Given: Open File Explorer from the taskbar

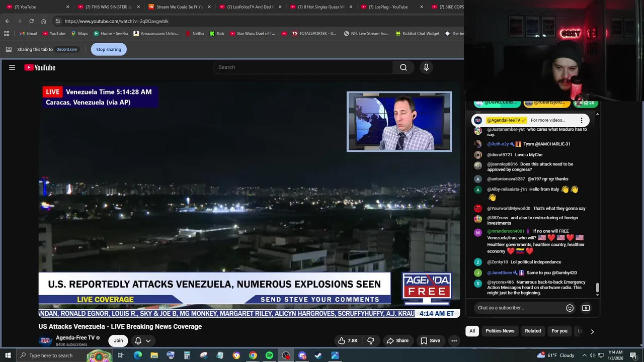Looking at the screenshot, I should tap(154, 355).
